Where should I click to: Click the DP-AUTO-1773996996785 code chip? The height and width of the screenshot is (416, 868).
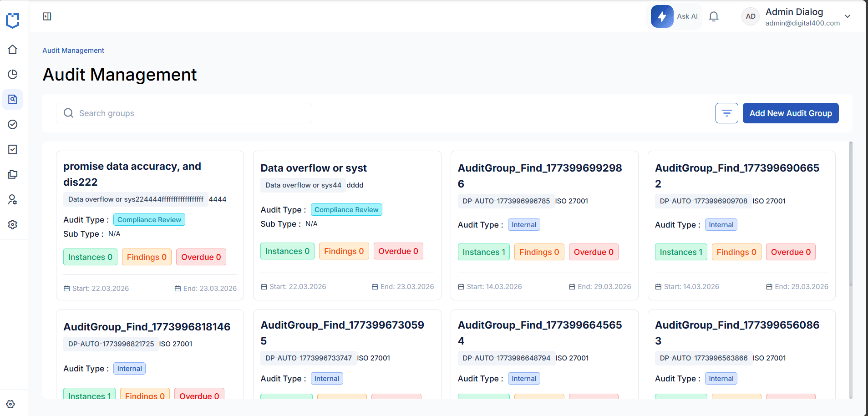click(x=506, y=201)
